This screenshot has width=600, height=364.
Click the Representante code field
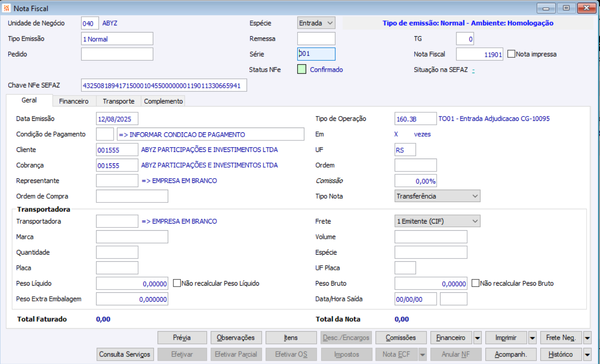tap(117, 181)
